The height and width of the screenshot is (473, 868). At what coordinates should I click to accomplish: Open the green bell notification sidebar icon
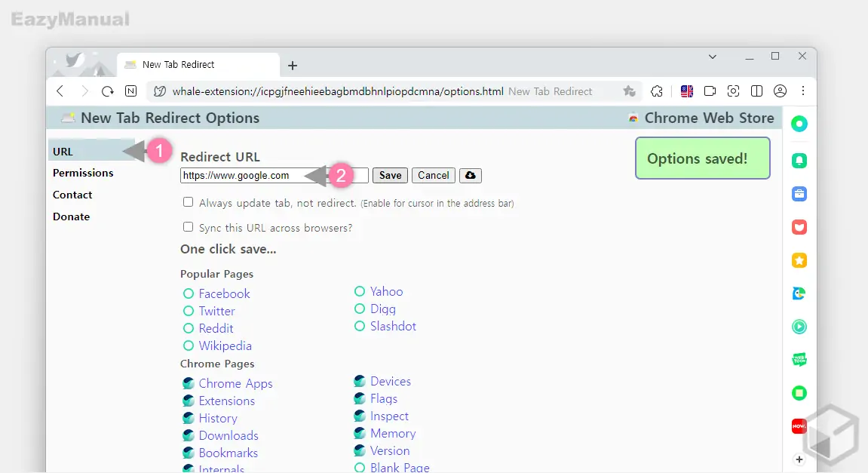coord(799,161)
